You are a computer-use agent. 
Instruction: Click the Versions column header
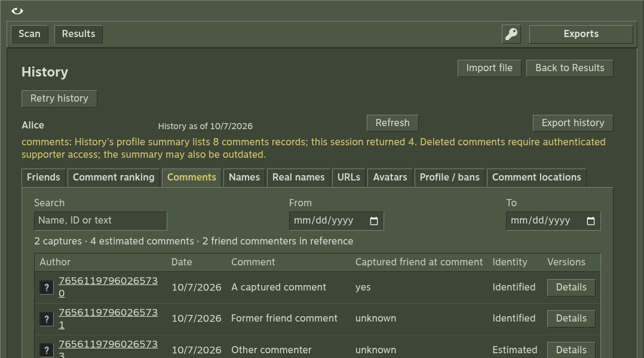click(566, 262)
